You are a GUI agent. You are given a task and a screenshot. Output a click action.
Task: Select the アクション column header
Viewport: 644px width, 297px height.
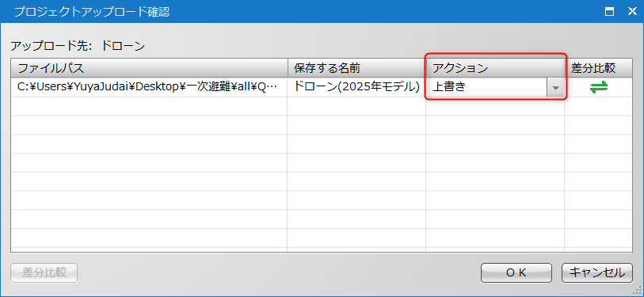coord(495,68)
